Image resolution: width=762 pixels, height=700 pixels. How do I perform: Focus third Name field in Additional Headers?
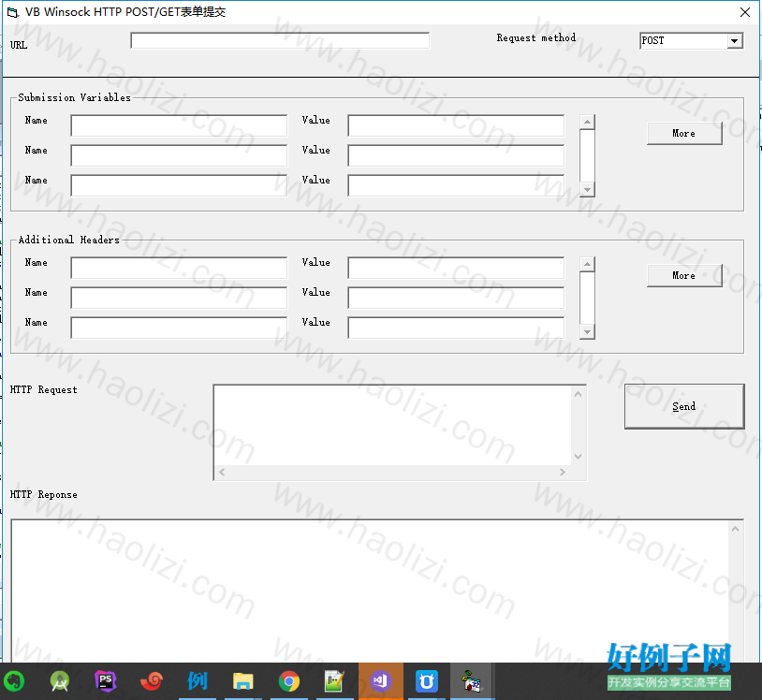tap(179, 328)
